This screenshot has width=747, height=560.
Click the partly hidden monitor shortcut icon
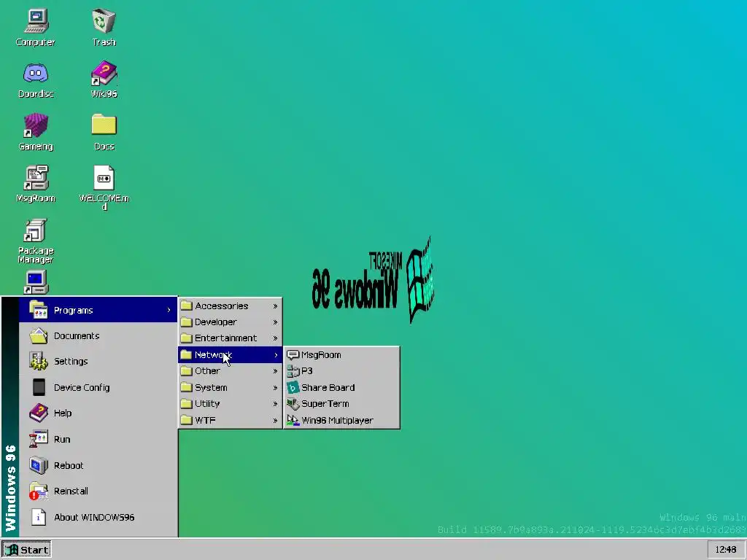click(x=36, y=282)
